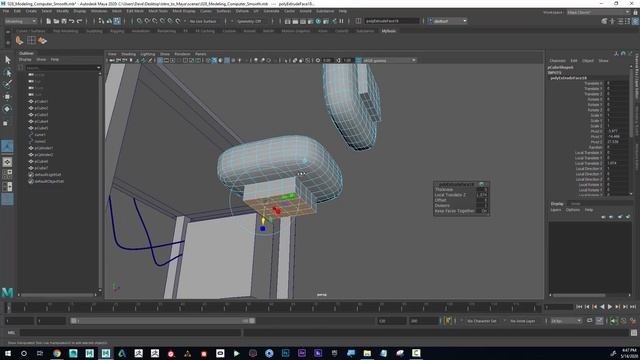Click the play forwards button
This screenshot has width=640, height=360.
(610, 307)
